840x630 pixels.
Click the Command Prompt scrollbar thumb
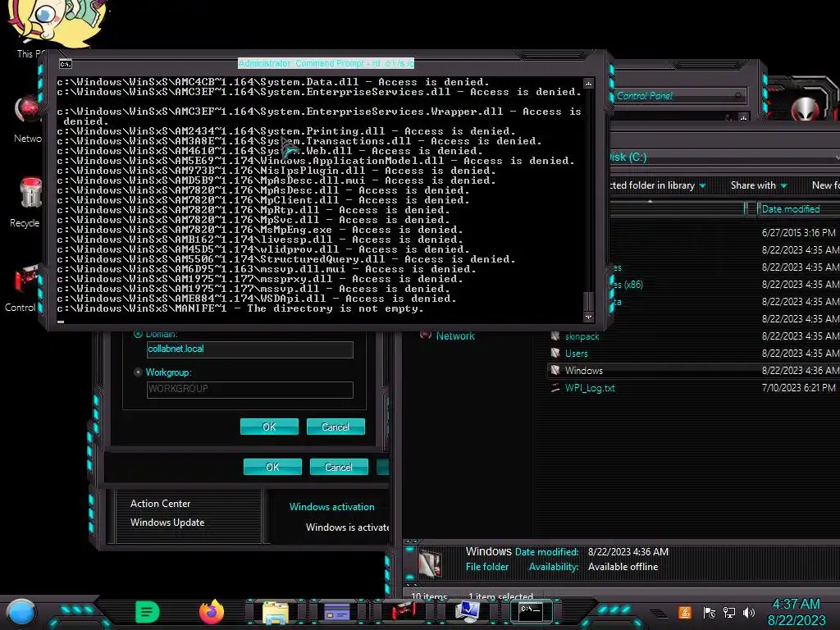[588, 301]
